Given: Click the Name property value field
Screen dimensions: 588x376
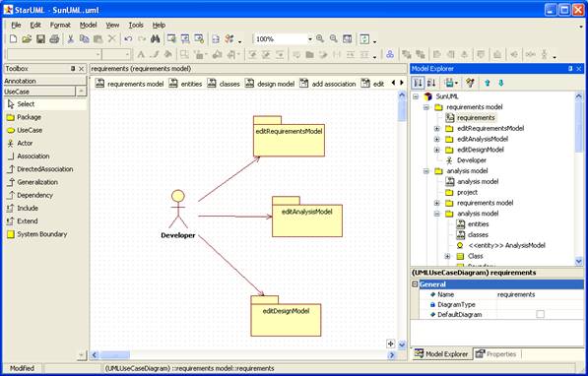Looking at the screenshot, I should pyautogui.click(x=540, y=294).
